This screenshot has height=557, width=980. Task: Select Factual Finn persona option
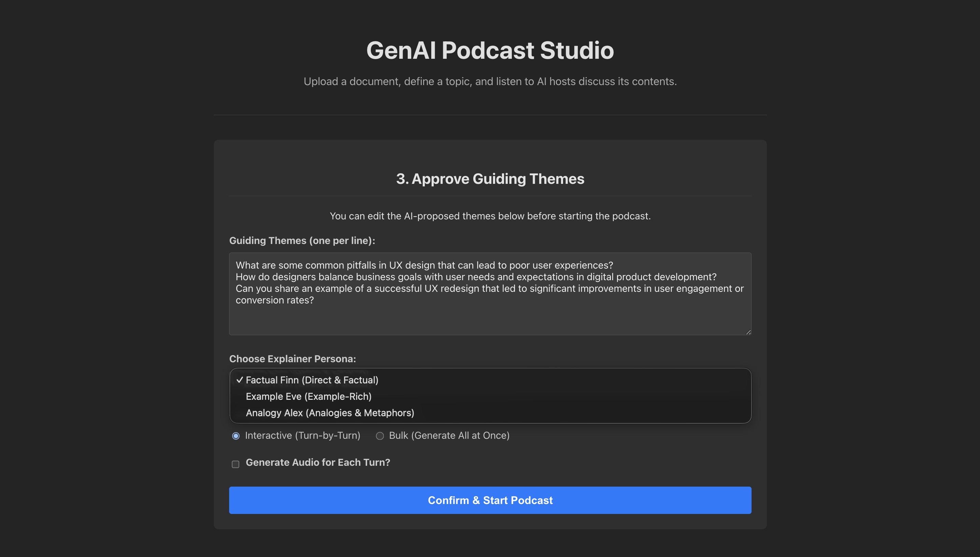click(312, 380)
